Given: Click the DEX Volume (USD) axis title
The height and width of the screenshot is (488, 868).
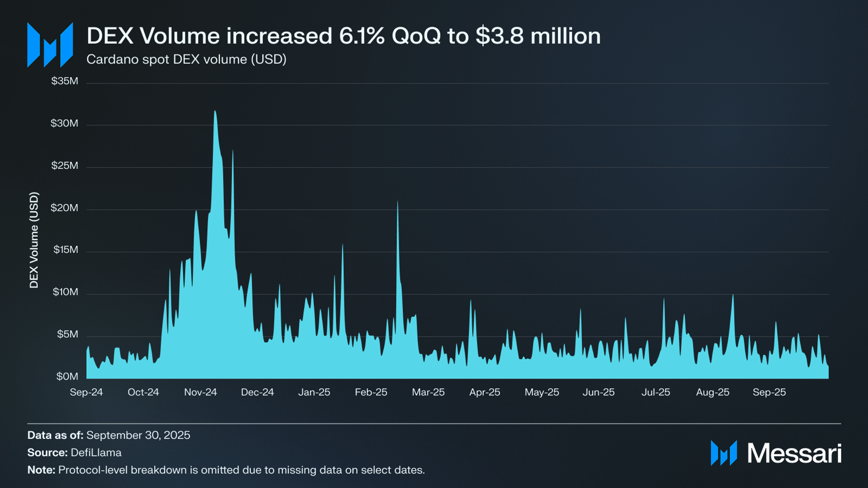Looking at the screenshot, I should click(34, 240).
